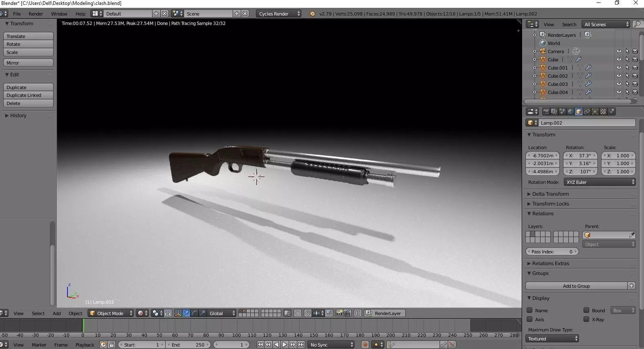The height and width of the screenshot is (349, 644).
Task: Open the No Sync dropdown
Action: pos(331,345)
